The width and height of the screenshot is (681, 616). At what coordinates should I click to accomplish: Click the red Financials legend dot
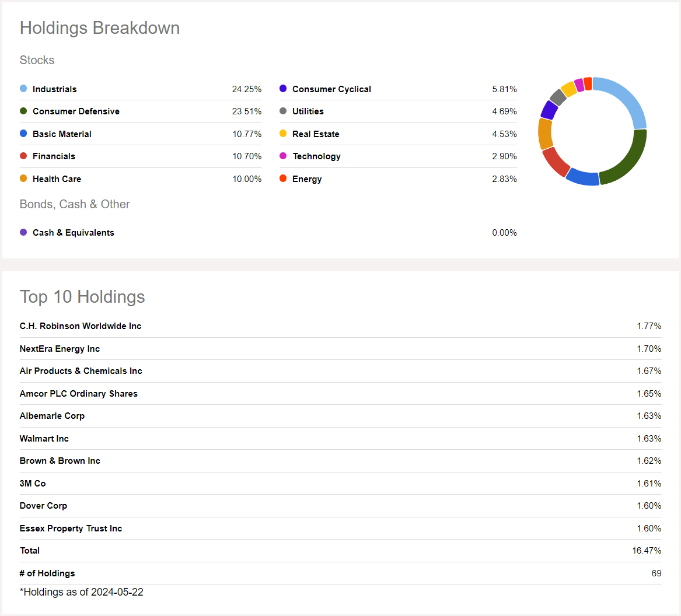23,156
